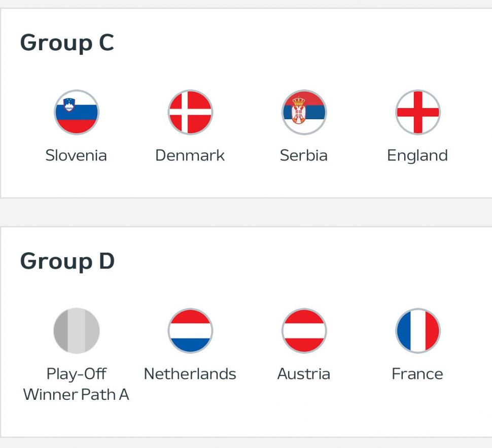Select the Netherlands flag icon
The width and height of the screenshot is (492, 448).
pyautogui.click(x=190, y=330)
